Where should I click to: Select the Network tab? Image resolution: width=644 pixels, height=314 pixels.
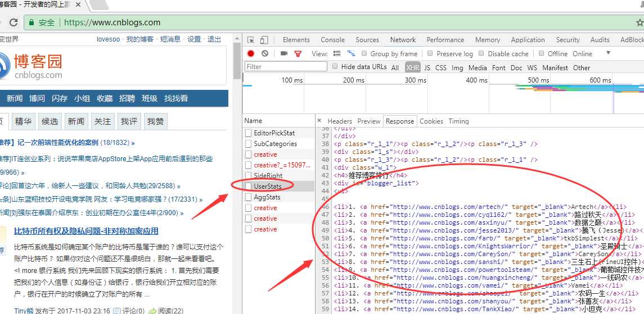pyautogui.click(x=403, y=40)
